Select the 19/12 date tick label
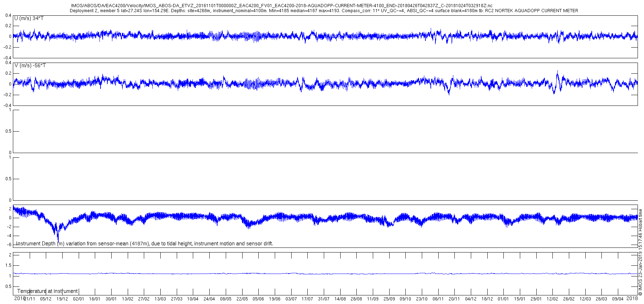644x304 pixels. [62, 299]
